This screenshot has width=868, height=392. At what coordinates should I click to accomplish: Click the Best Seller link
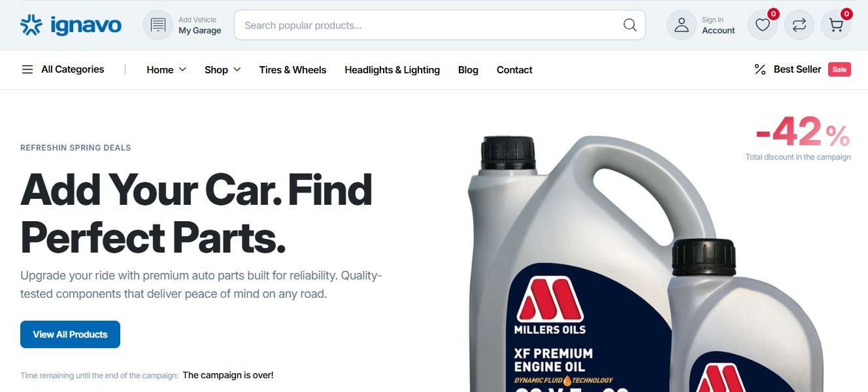coord(797,69)
